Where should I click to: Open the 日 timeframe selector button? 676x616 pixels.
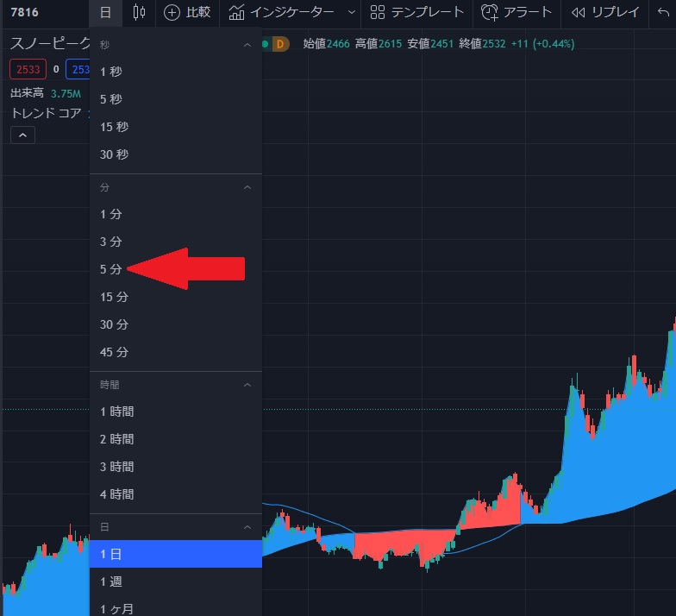(105, 12)
